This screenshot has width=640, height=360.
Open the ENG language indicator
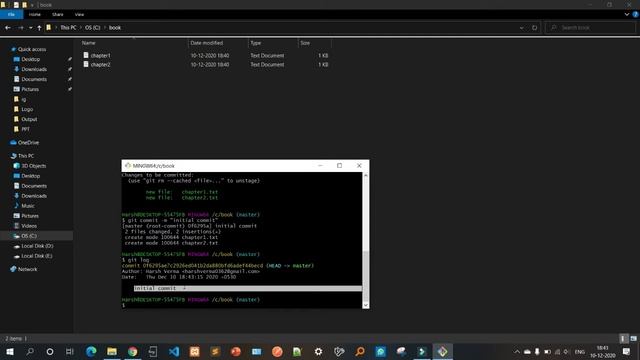[x=580, y=351]
